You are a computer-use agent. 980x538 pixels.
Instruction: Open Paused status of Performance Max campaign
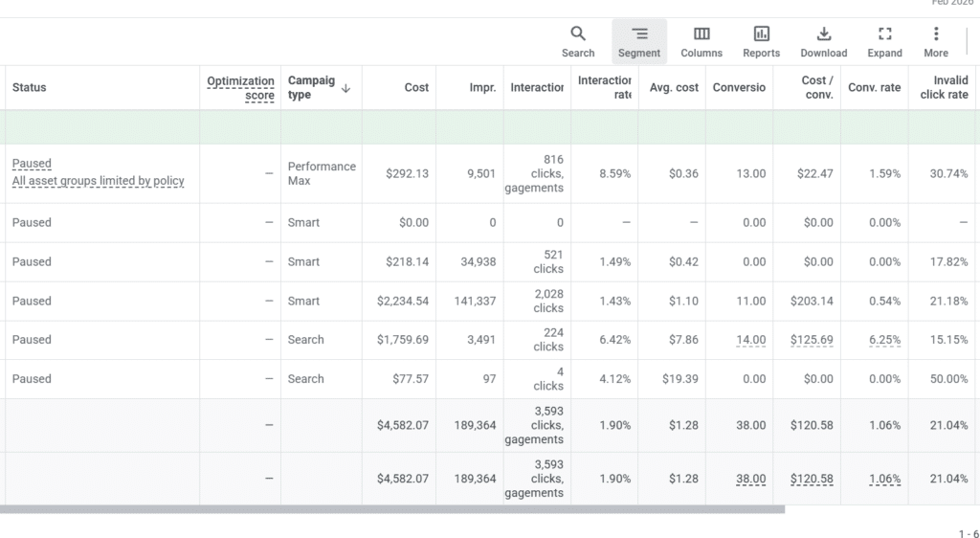pyautogui.click(x=32, y=164)
